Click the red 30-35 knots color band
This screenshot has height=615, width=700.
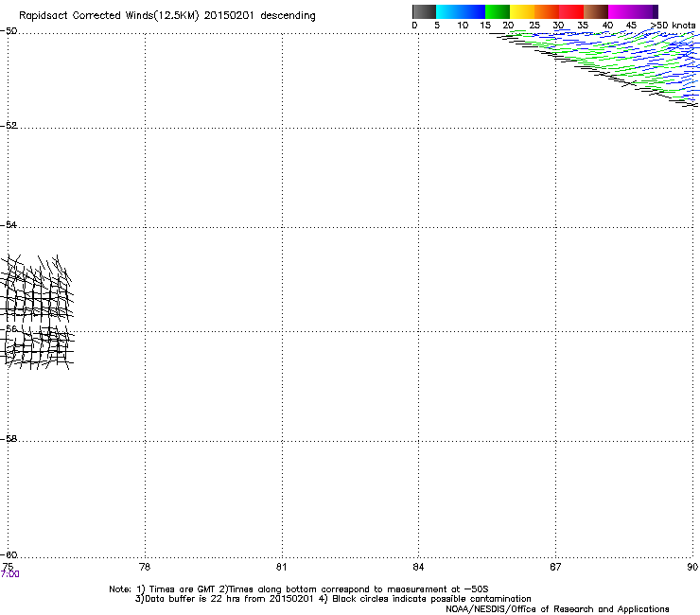pos(571,11)
